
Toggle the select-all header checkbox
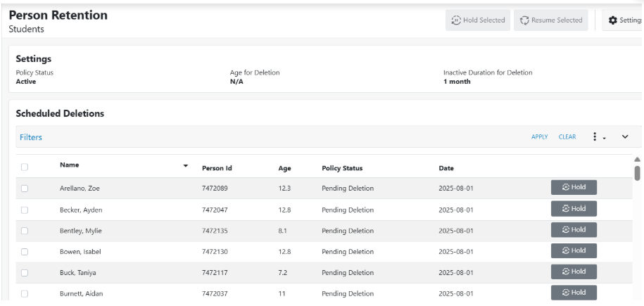point(25,167)
